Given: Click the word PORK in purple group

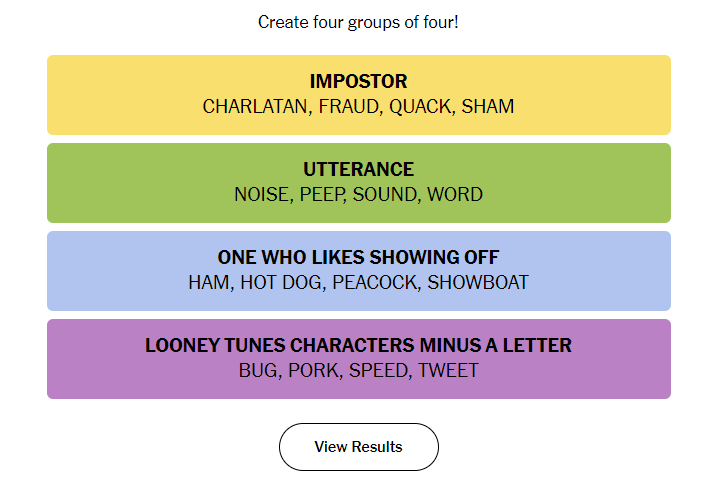Looking at the screenshot, I should (x=313, y=371).
